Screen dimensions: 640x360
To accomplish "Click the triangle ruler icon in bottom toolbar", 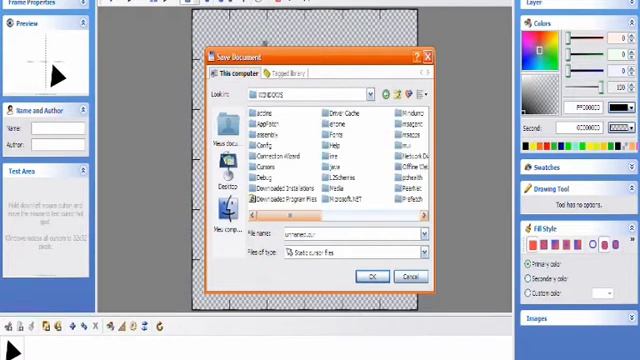I will click(x=122, y=326).
